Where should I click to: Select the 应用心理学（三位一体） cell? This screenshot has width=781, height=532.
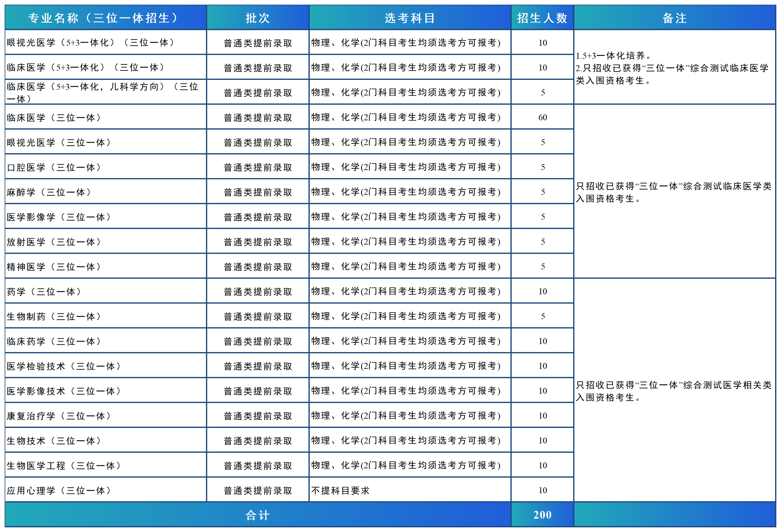(59, 490)
